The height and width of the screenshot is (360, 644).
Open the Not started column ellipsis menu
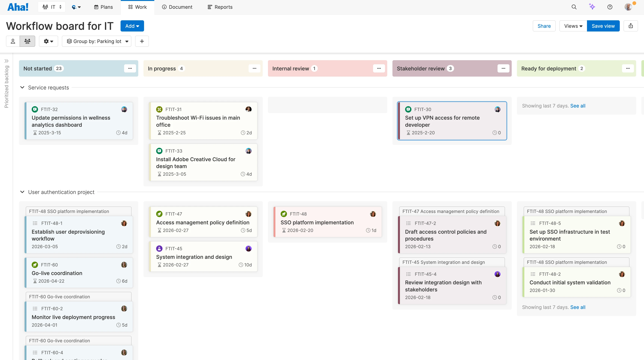(x=130, y=68)
